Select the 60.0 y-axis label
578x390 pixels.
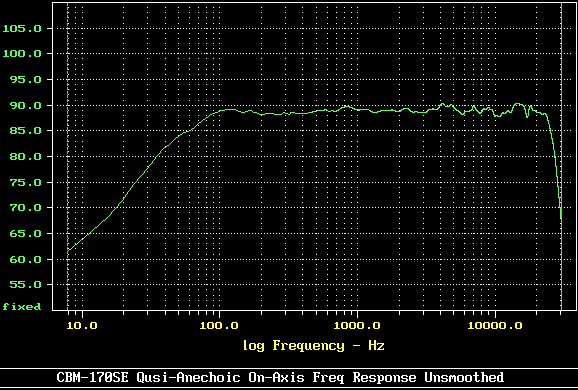pos(25,260)
